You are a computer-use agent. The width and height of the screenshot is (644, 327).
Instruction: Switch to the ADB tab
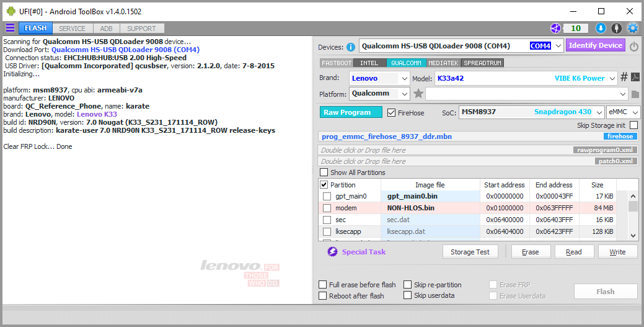click(x=106, y=29)
